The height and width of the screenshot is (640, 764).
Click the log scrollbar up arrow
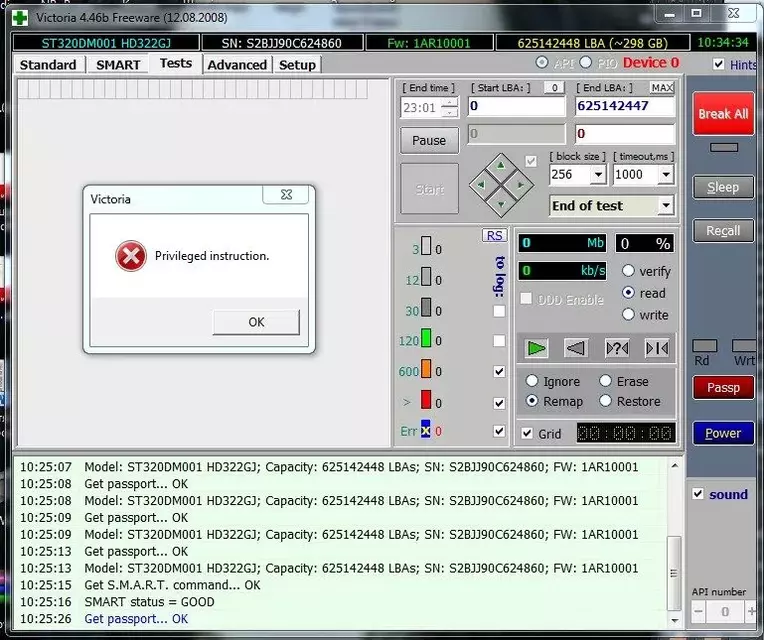point(674,466)
